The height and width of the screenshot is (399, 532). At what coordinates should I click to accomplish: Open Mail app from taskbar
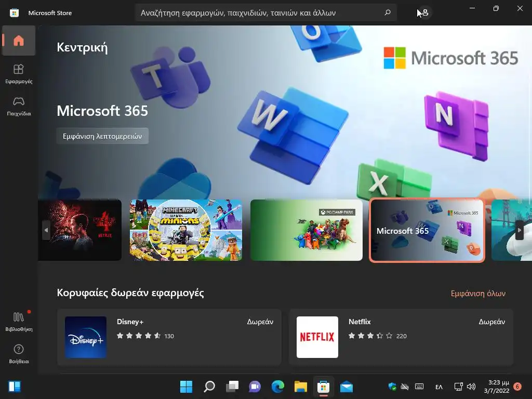347,387
